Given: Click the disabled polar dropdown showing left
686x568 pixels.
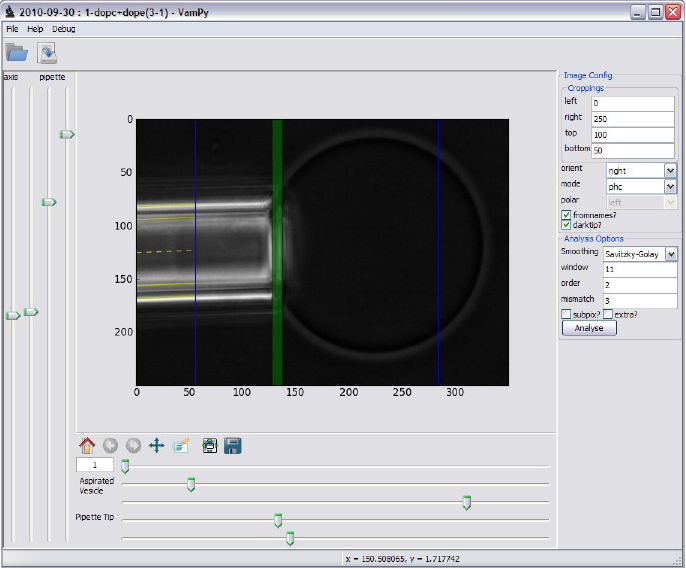Looking at the screenshot, I should pyautogui.click(x=641, y=203).
